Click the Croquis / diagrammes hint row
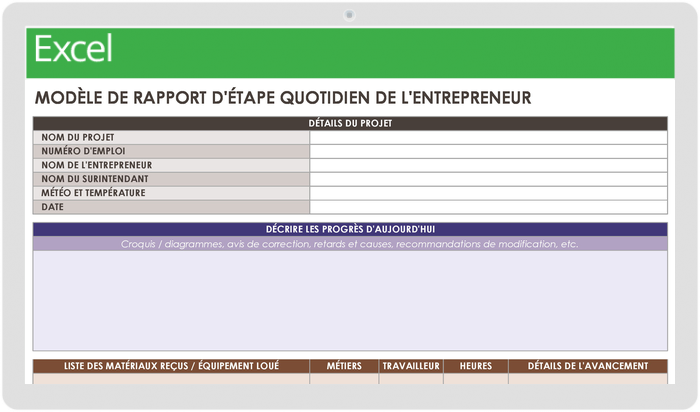Viewport: 700px width, 412px height. (350, 244)
